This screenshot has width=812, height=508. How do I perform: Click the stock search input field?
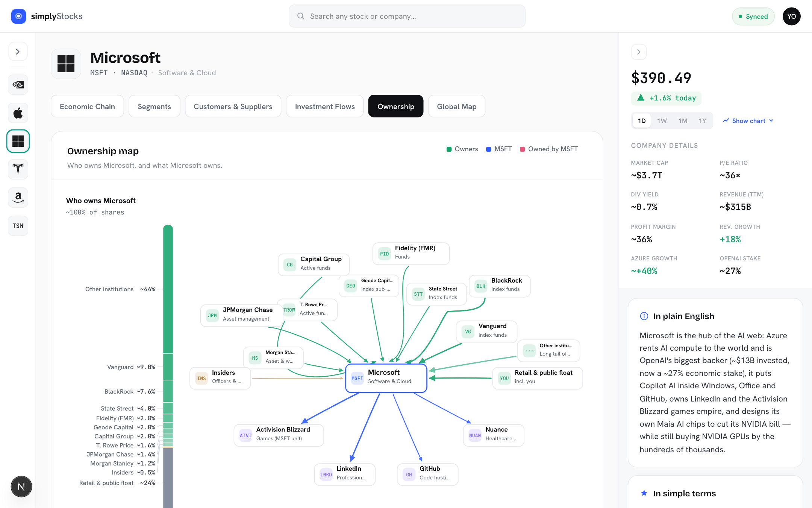tap(407, 16)
